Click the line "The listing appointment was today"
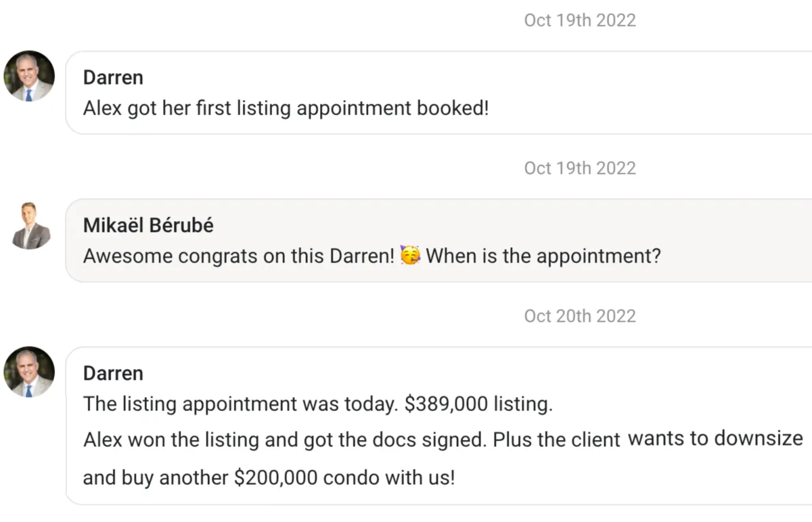This screenshot has width=812, height=522. click(240, 404)
